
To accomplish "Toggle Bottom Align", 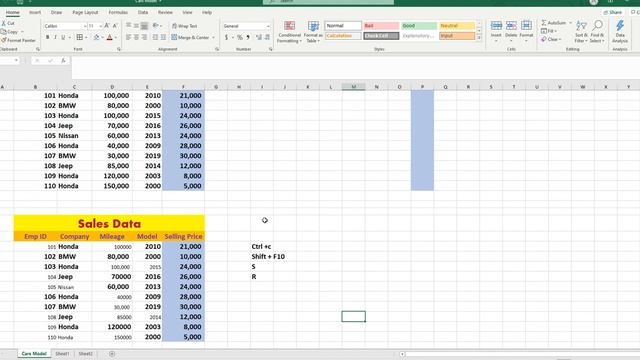I will point(144,26).
